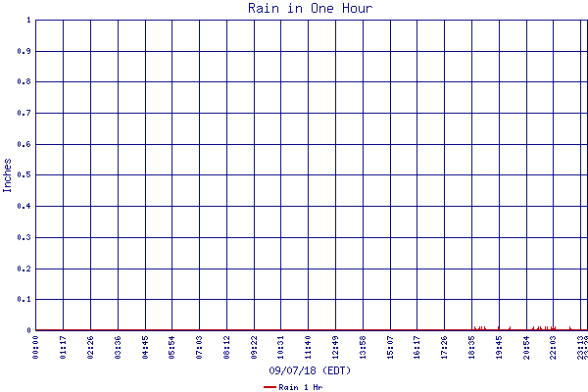Click the x-axis time label 08:12
588x392 pixels.
click(226, 347)
